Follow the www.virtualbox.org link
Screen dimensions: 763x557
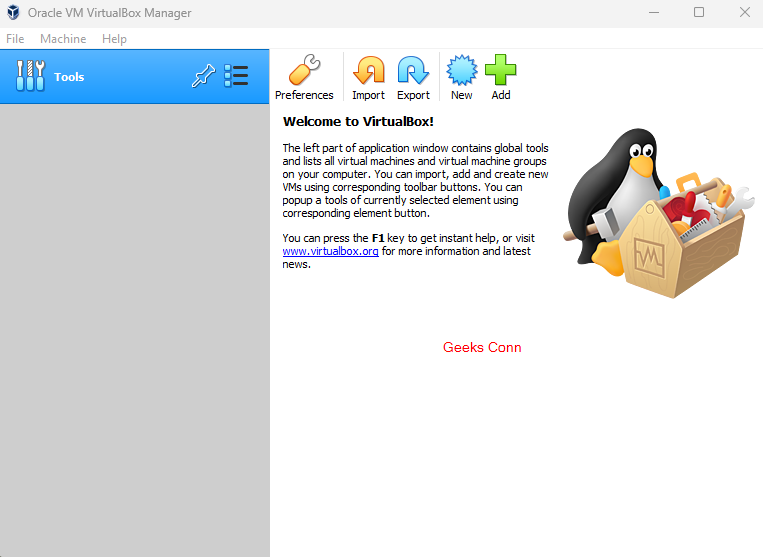click(330, 251)
